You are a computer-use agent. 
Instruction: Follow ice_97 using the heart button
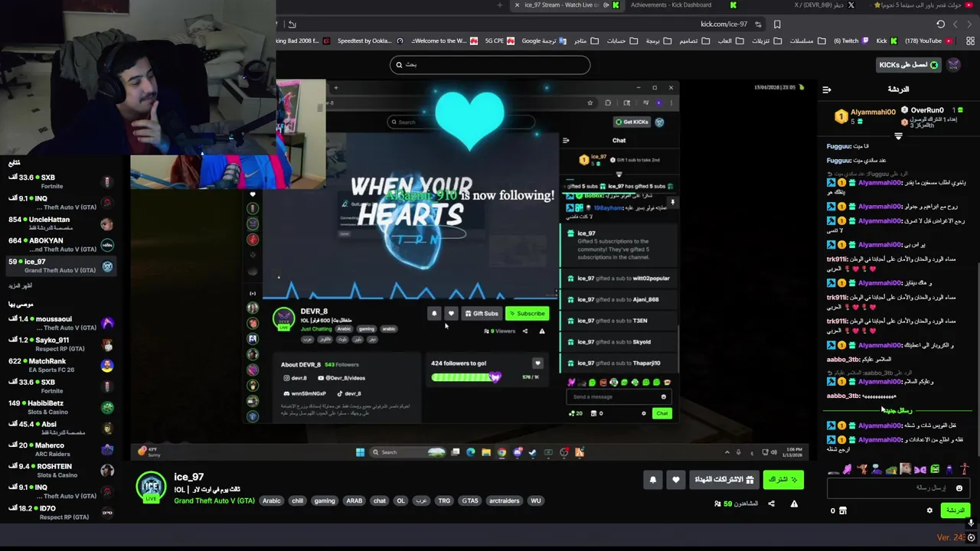point(675,480)
